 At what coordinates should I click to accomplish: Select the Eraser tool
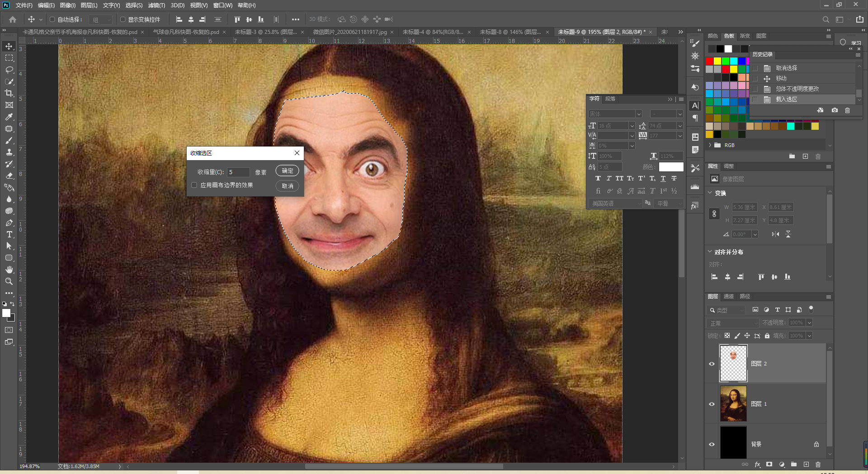tap(9, 175)
